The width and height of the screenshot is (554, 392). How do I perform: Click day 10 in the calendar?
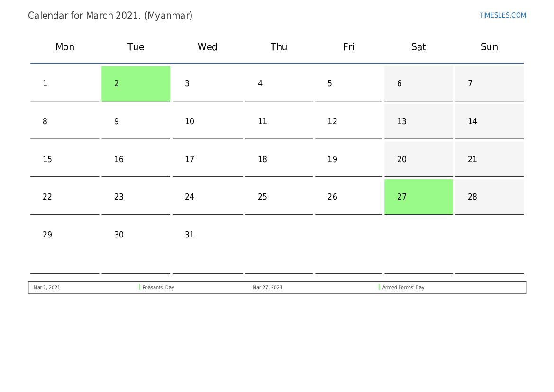click(208, 121)
